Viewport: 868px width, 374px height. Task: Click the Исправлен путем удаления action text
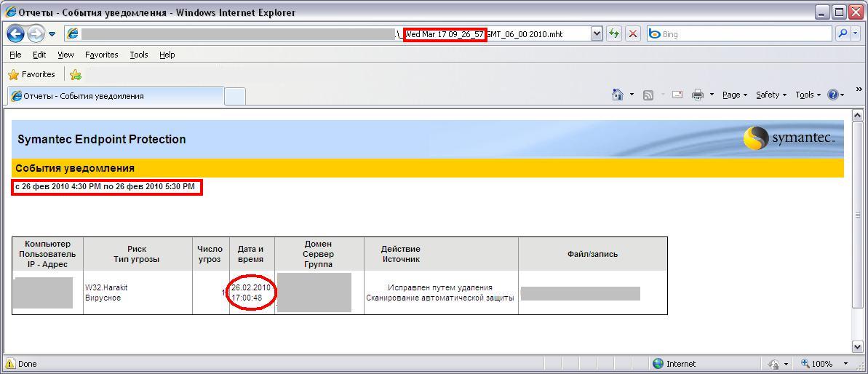(x=440, y=287)
